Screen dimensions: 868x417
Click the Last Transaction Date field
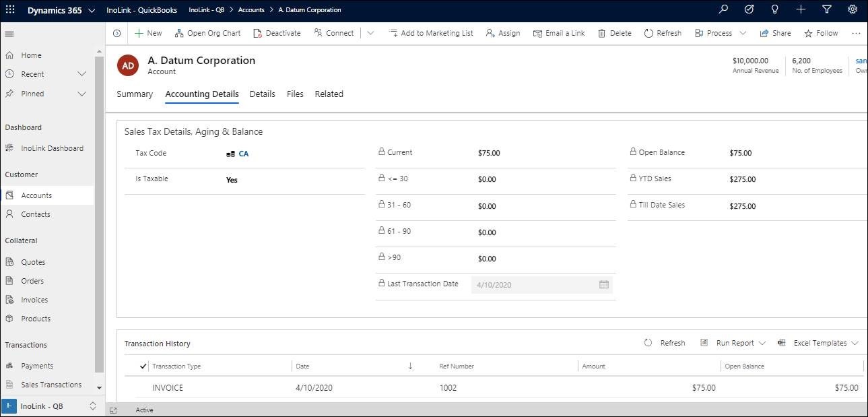[542, 284]
